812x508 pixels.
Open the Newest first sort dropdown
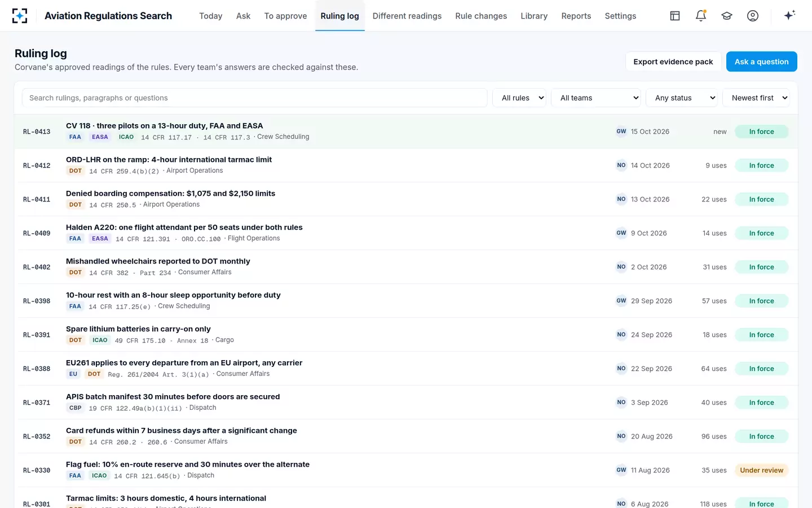[756, 98]
